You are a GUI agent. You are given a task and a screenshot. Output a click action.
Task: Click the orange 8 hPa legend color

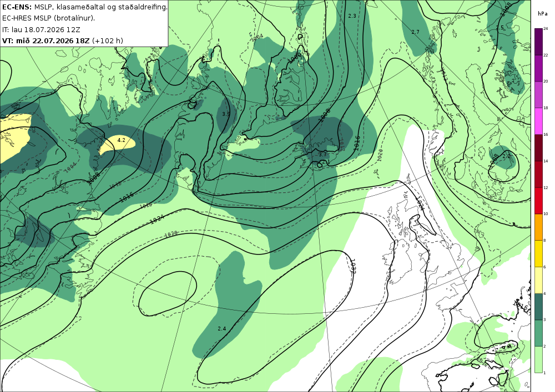pyautogui.click(x=538, y=227)
